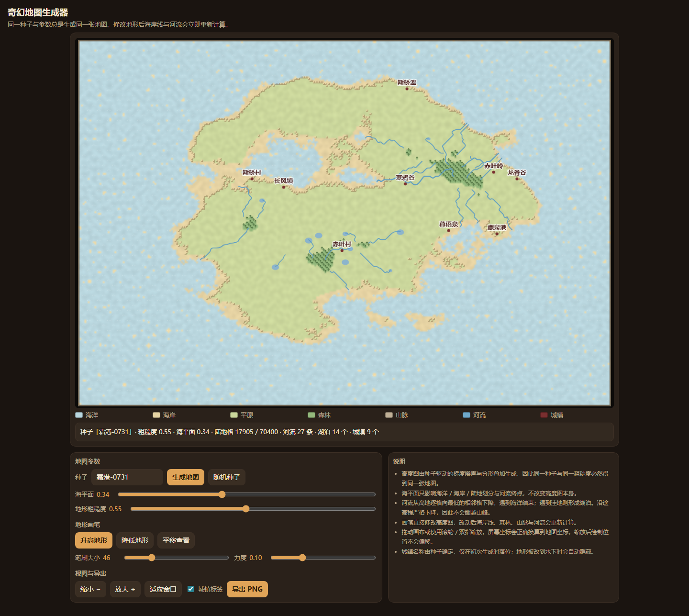Zoom in with 放大 + button
The width and height of the screenshot is (689, 616).
tap(125, 589)
